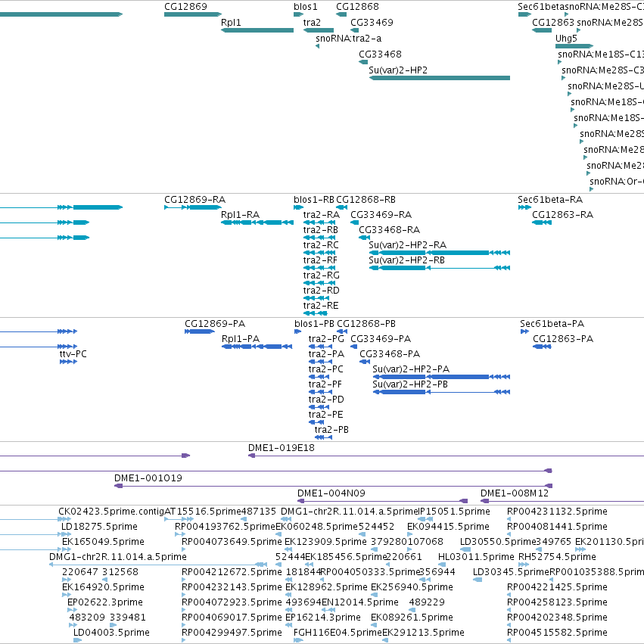Select transcript CG12863-RA label
The height and width of the screenshot is (644, 644).
click(x=563, y=215)
